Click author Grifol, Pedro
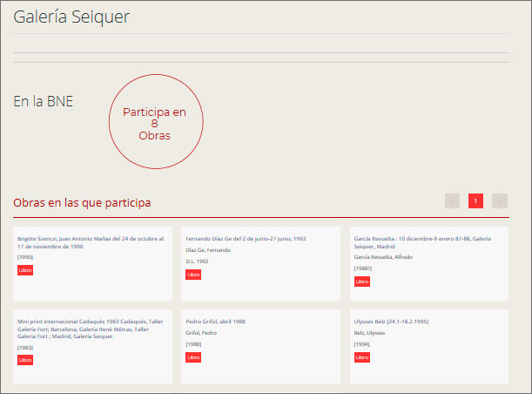The image size is (532, 394). click(x=201, y=333)
